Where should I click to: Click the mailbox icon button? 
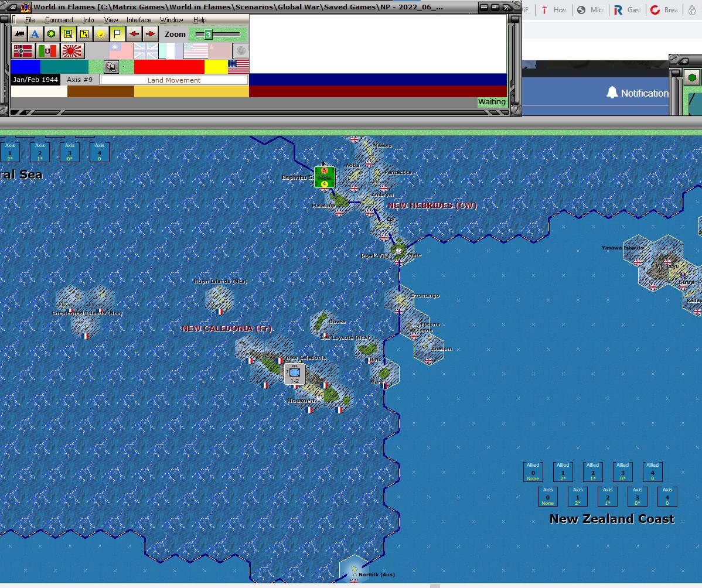[x=111, y=67]
